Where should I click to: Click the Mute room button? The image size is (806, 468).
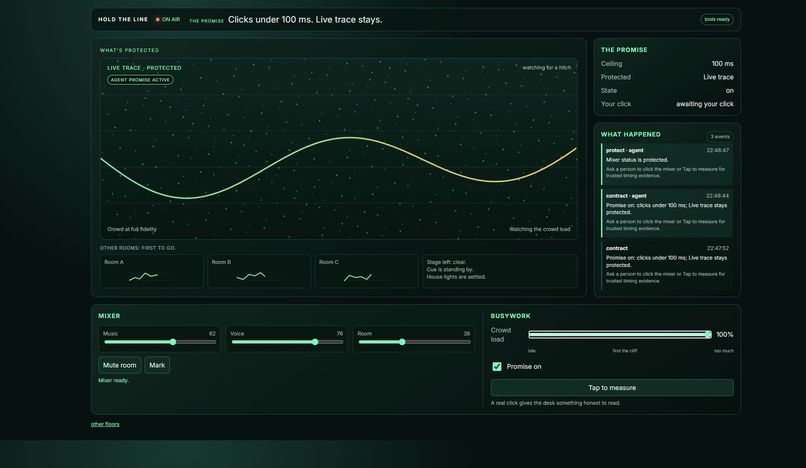pyautogui.click(x=119, y=365)
